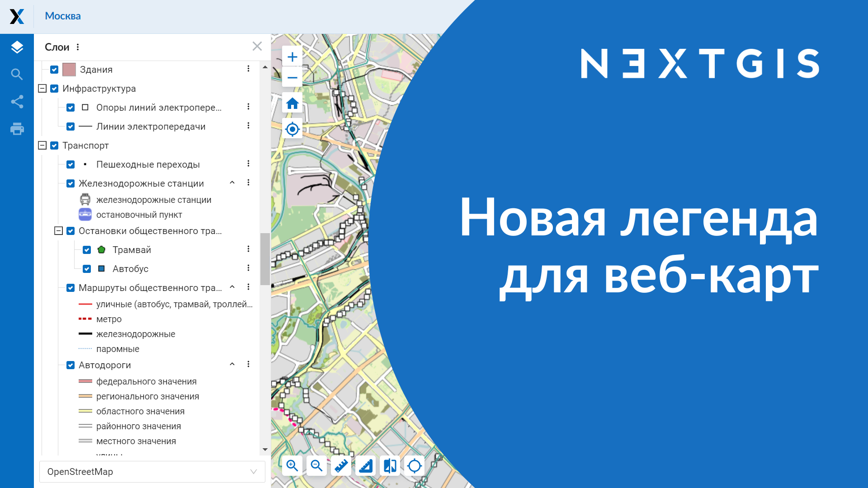Toggle off Пешеходные переходы layer

point(71,164)
